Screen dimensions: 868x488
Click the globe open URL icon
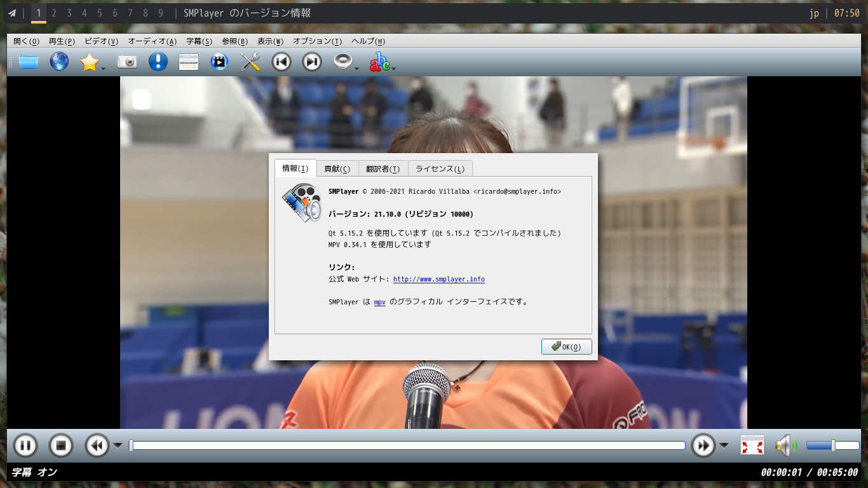(59, 62)
